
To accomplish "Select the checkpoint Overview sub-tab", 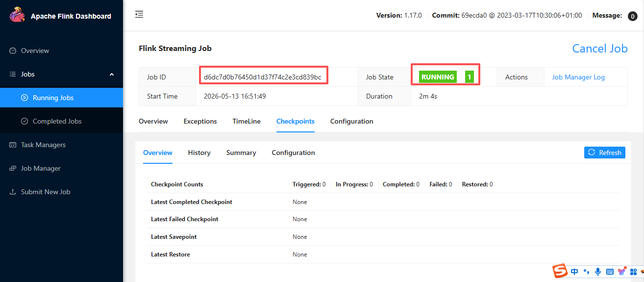I will [158, 153].
